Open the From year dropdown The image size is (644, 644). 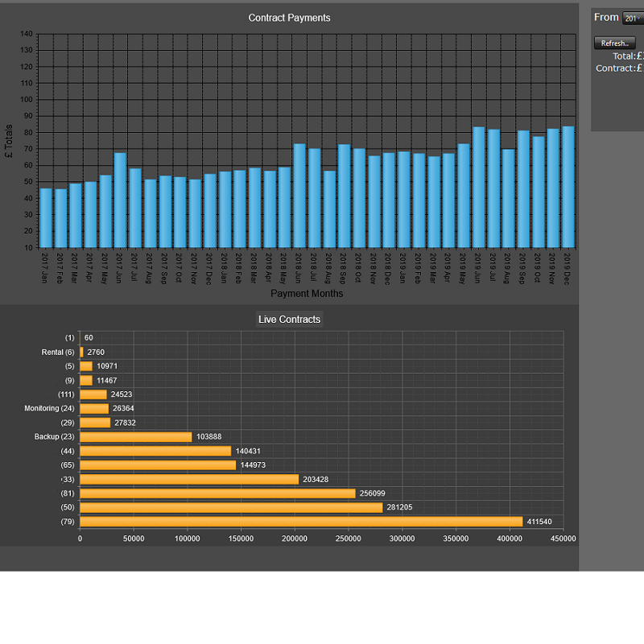click(x=633, y=18)
